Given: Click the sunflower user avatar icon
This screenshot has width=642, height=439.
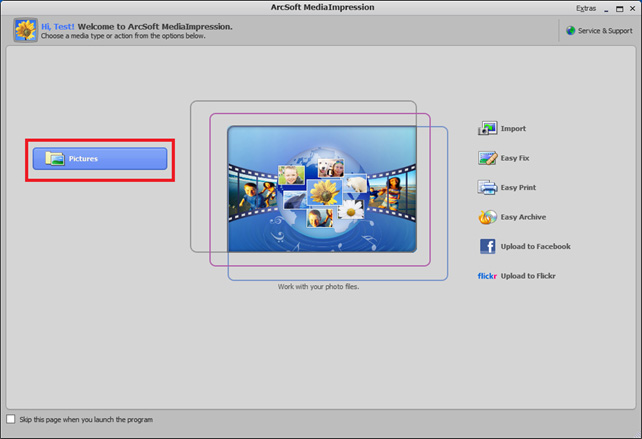Looking at the screenshot, I should click(x=25, y=30).
